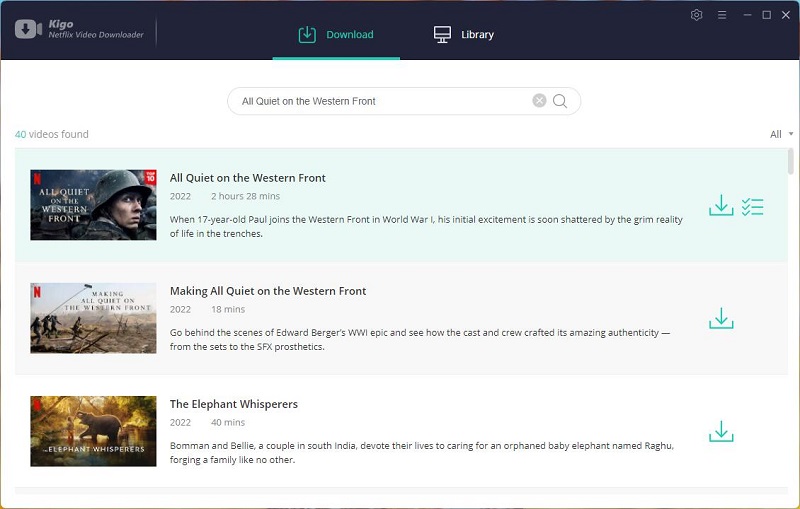Open The Elephant Whisperers thumbnail
The width and height of the screenshot is (800, 509).
[x=93, y=431]
